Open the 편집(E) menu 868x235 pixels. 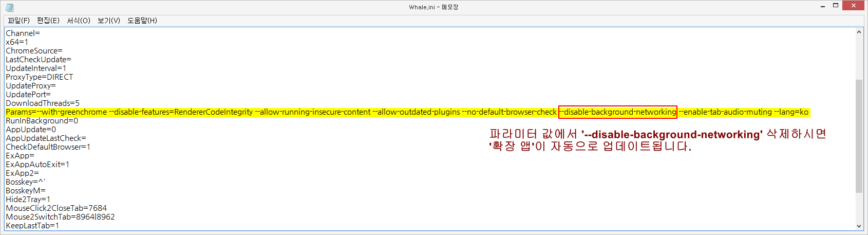pos(48,21)
